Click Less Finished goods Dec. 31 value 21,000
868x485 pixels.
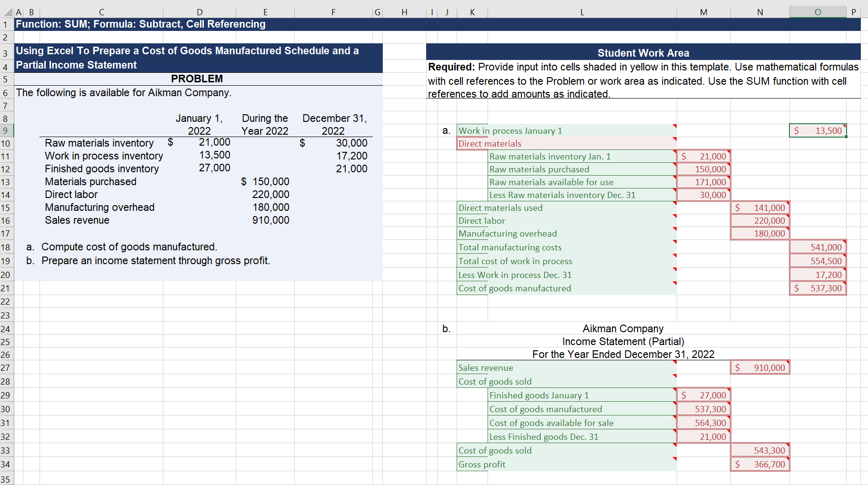pos(703,436)
